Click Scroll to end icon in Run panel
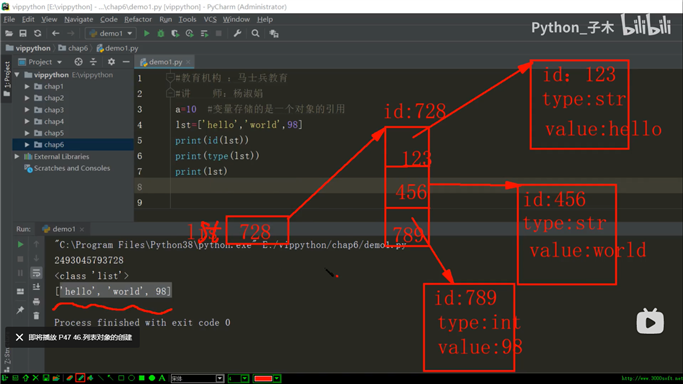 coord(36,287)
